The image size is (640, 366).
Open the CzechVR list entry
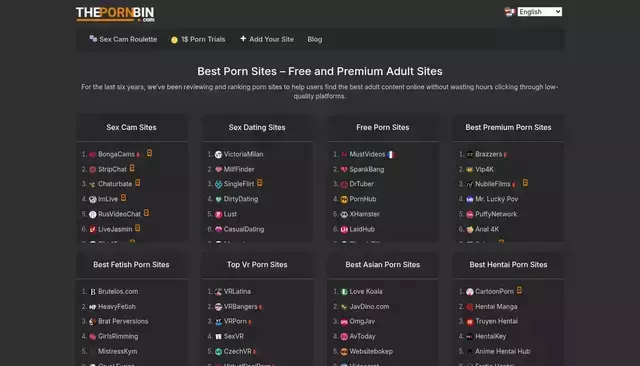(238, 351)
